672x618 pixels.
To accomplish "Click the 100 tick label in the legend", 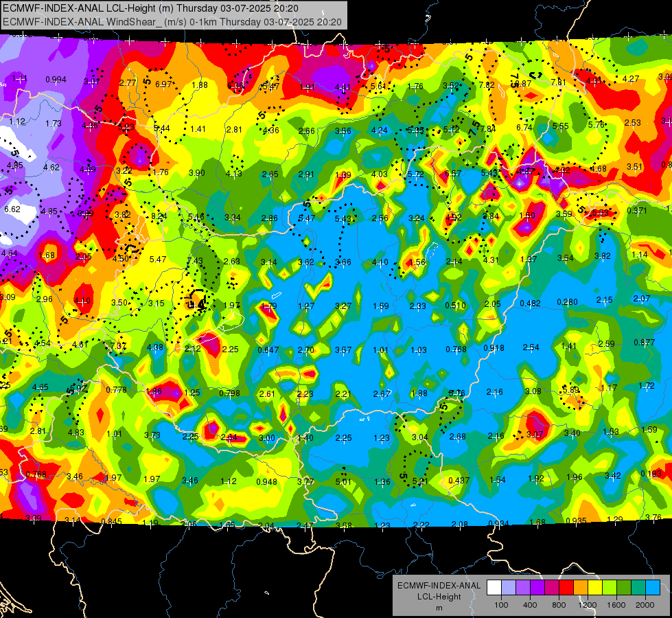I will [501, 605].
